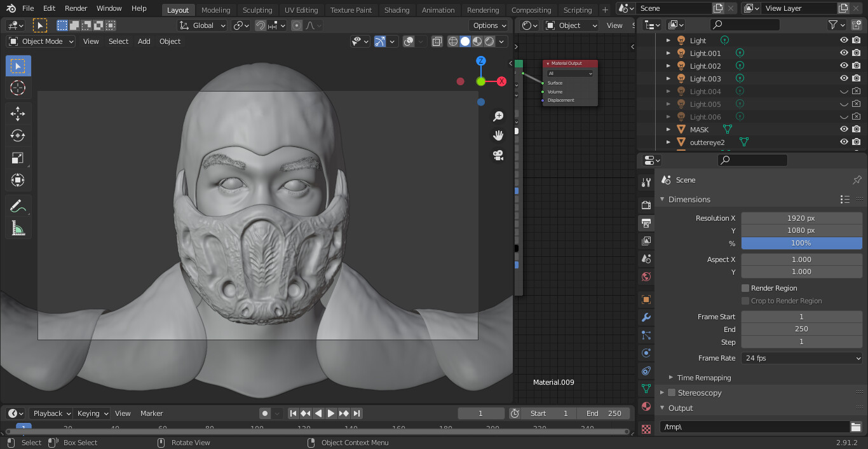Expand the Time Remapping section

pos(704,377)
